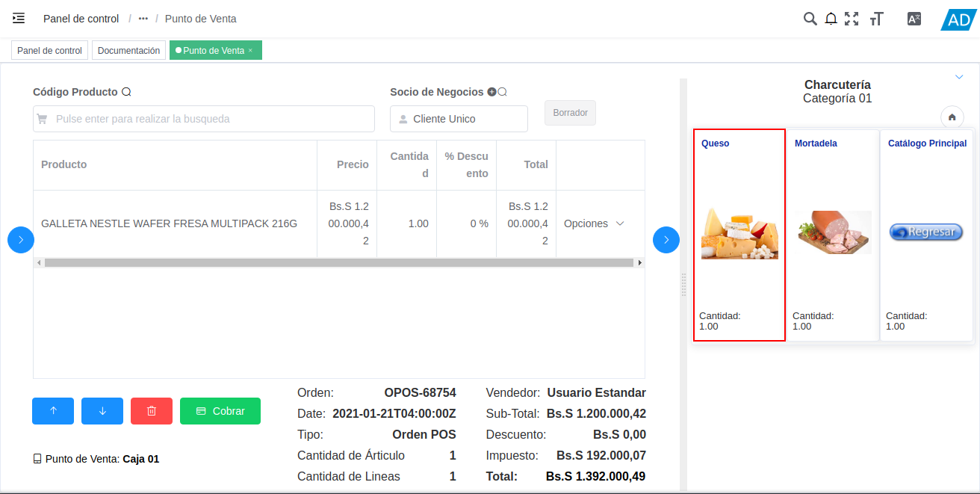Click Punto de Venta Caja 01 label
This screenshot has width=980, height=494.
tap(96, 459)
